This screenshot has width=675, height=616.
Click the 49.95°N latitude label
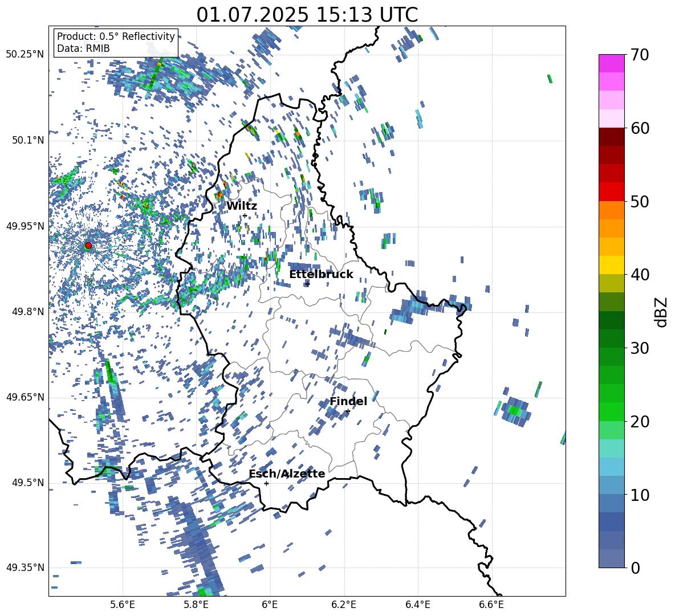(25, 226)
